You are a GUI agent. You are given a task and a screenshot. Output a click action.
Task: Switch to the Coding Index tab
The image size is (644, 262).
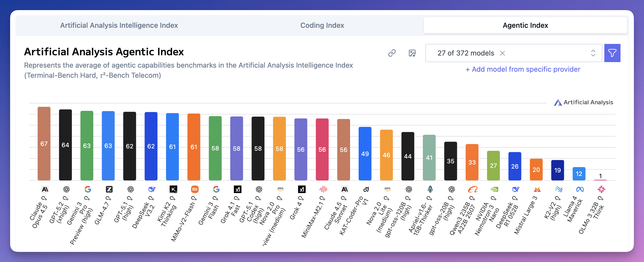point(322,25)
